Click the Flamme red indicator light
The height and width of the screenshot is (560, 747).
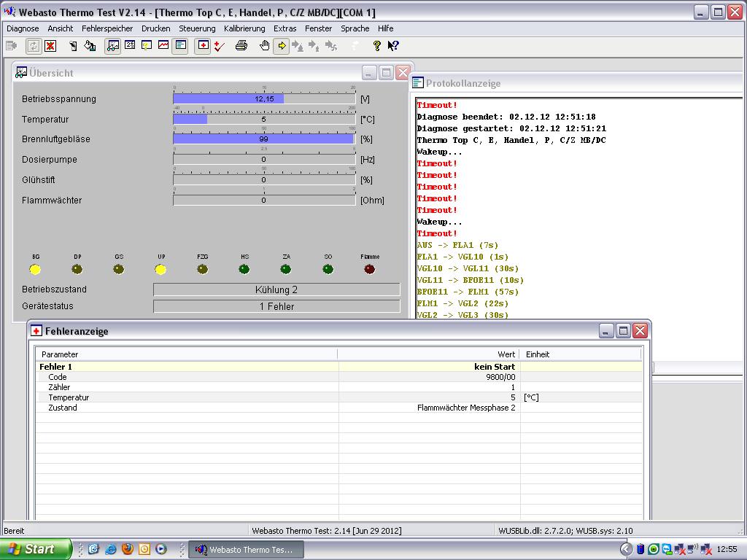370,270
